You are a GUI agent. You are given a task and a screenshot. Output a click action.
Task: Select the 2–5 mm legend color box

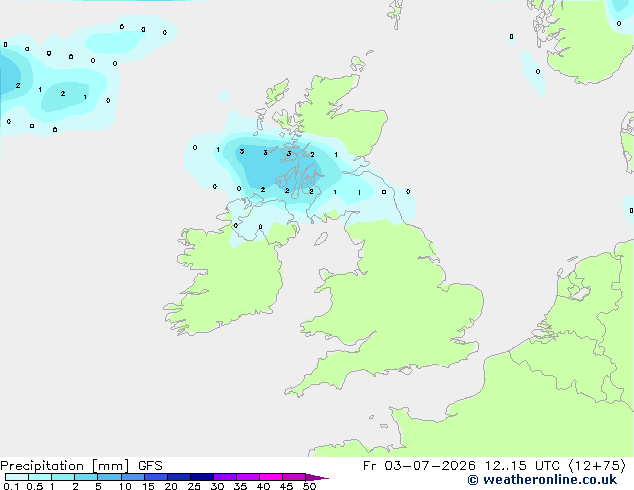click(x=86, y=477)
